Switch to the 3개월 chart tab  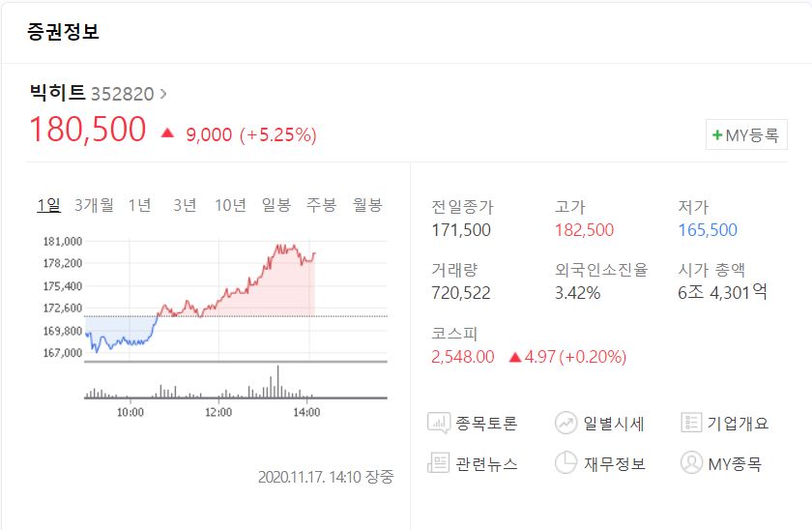pyautogui.click(x=94, y=205)
